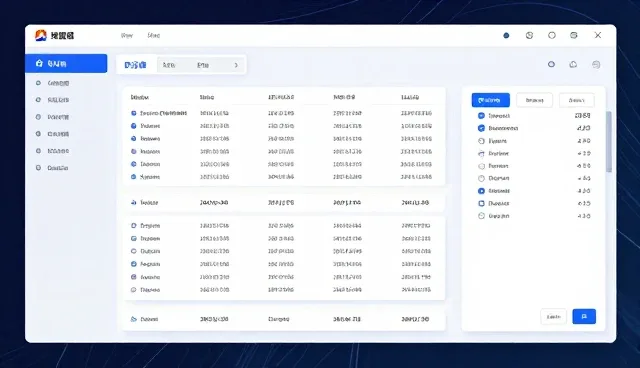This screenshot has height=368, width=640.
Task: Uncheck the first checked item in right panel list
Action: (481, 116)
